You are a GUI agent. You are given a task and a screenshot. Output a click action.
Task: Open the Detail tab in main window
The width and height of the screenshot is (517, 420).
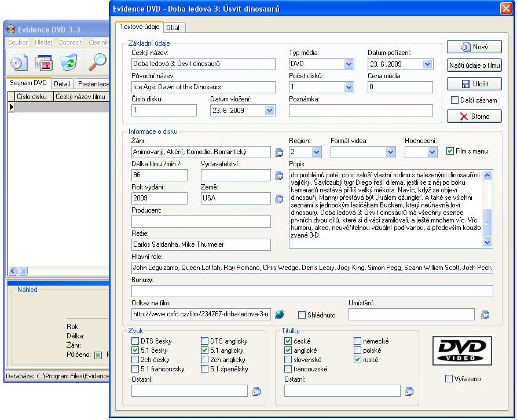tap(61, 84)
